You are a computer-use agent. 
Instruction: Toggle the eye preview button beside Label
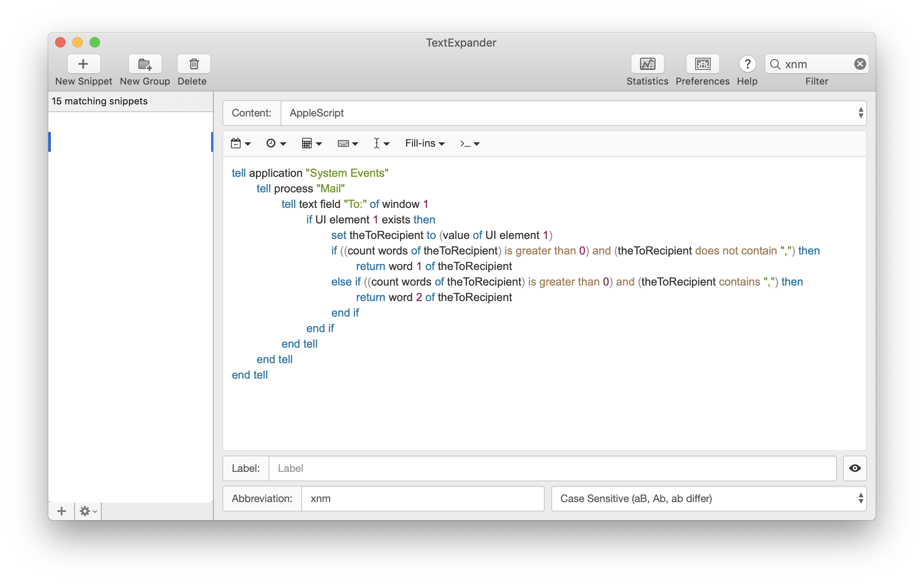click(x=855, y=468)
